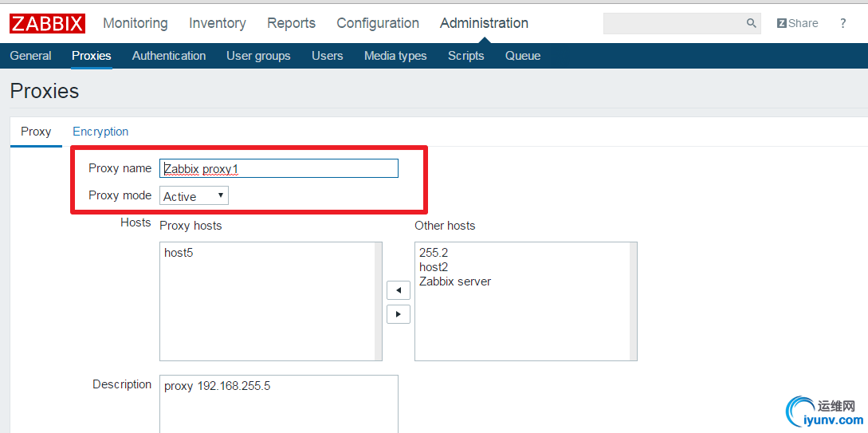Open the Proxy mode dropdown
This screenshot has height=433, width=868.
click(x=194, y=195)
